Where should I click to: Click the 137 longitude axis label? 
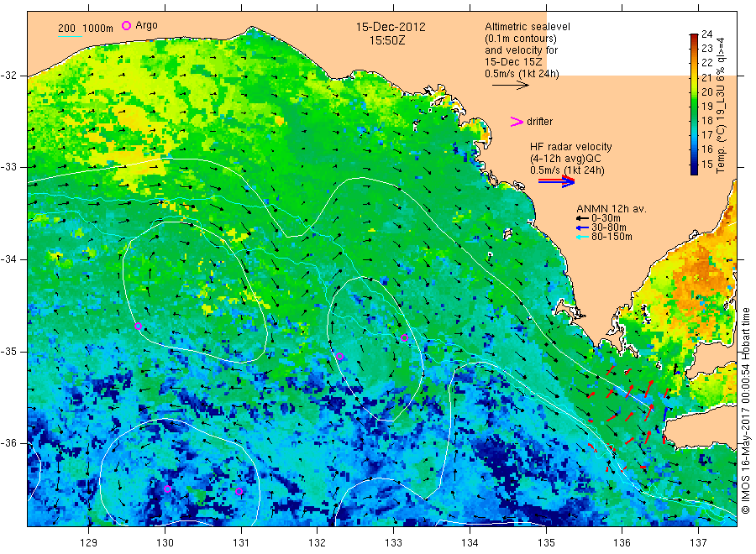click(698, 543)
